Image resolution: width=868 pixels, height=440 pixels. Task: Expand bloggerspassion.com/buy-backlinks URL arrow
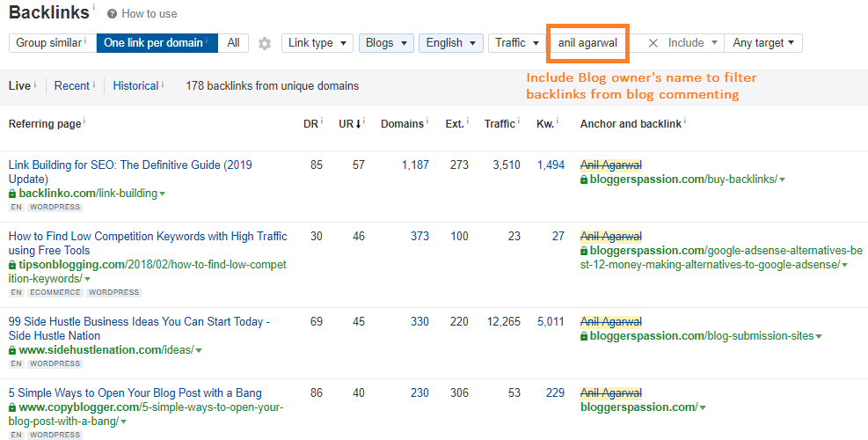[x=782, y=180]
